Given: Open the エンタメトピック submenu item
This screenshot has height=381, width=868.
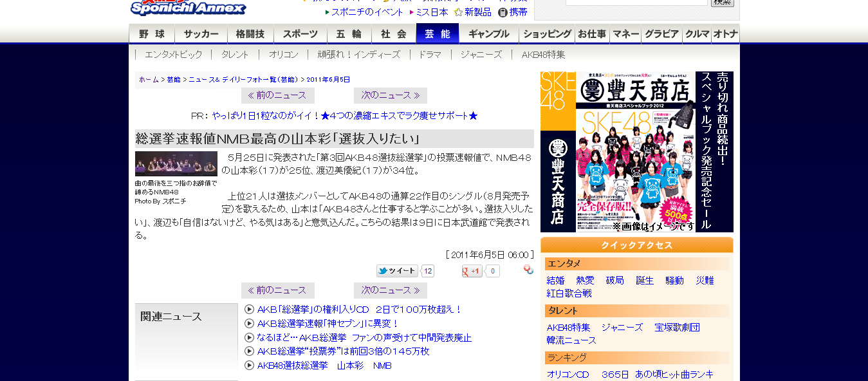Looking at the screenshot, I should point(173,55).
